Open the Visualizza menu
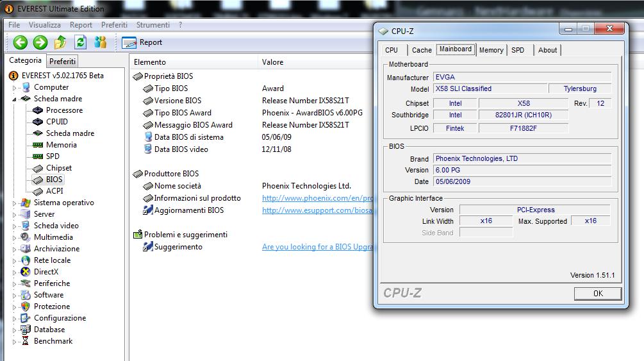This screenshot has width=644, height=361. tap(45, 24)
